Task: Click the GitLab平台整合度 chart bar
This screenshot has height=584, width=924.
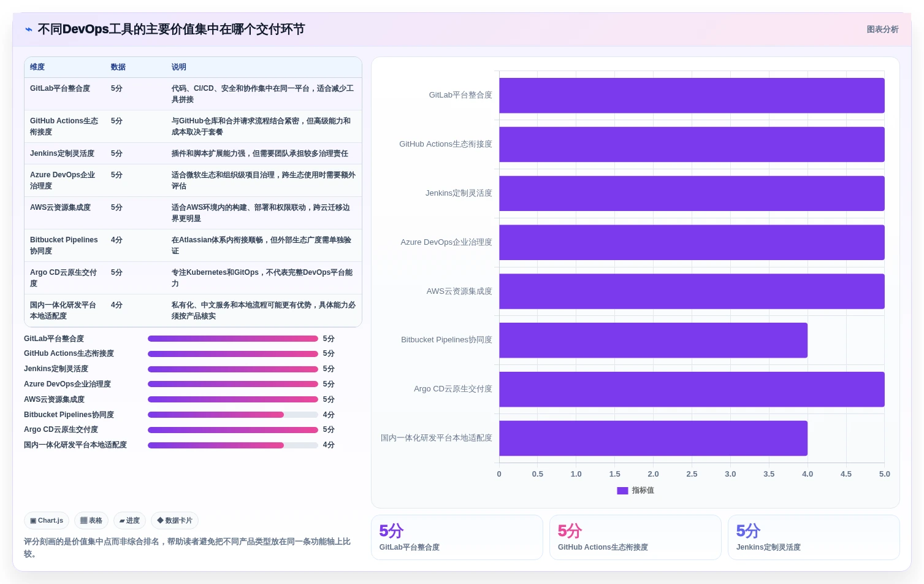Action: click(692, 96)
